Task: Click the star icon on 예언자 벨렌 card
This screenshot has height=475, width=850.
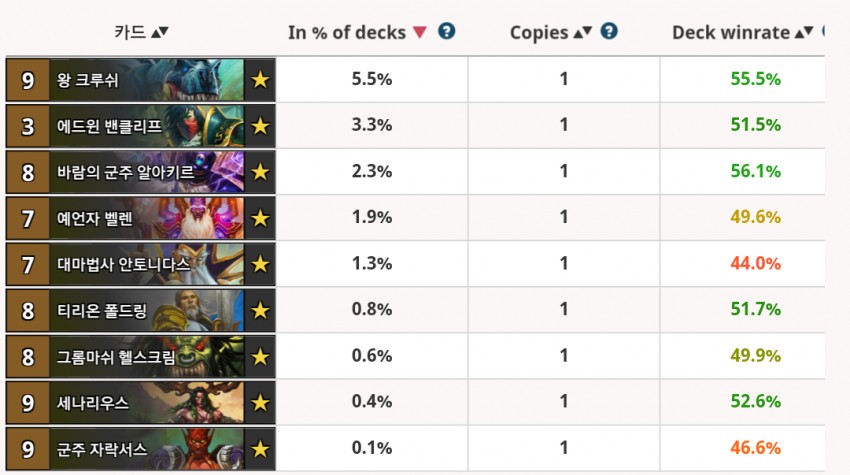Action: (x=261, y=218)
